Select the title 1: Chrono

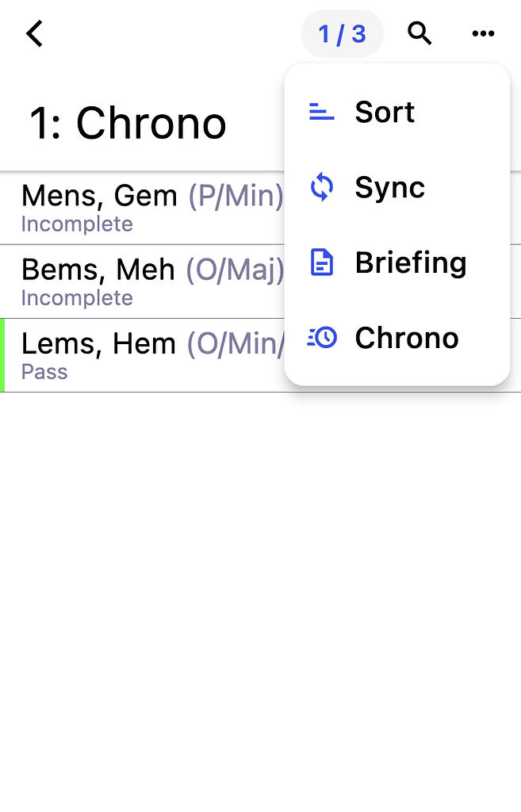click(127, 123)
